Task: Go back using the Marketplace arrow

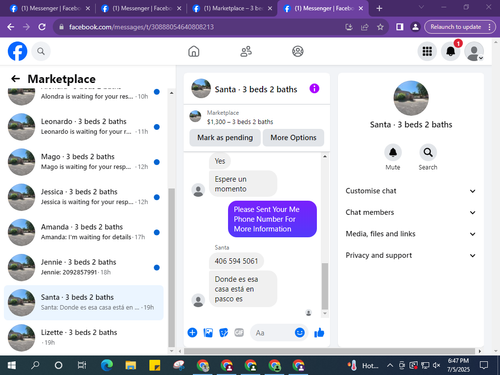Action: pos(15,79)
